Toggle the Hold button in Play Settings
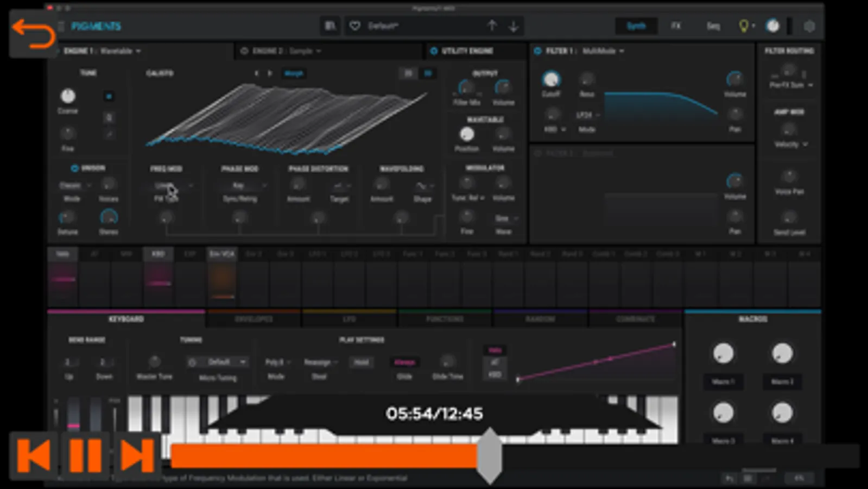The image size is (868, 489). tap(362, 362)
